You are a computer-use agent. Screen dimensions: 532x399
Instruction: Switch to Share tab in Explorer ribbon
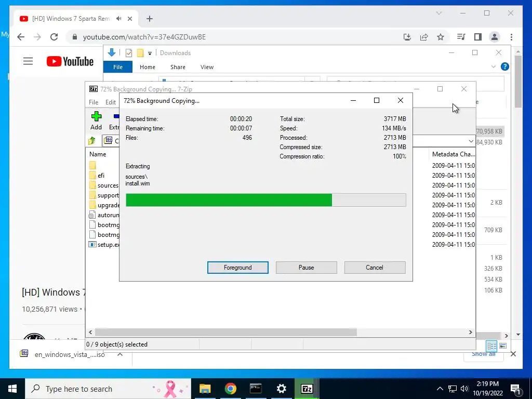point(178,67)
